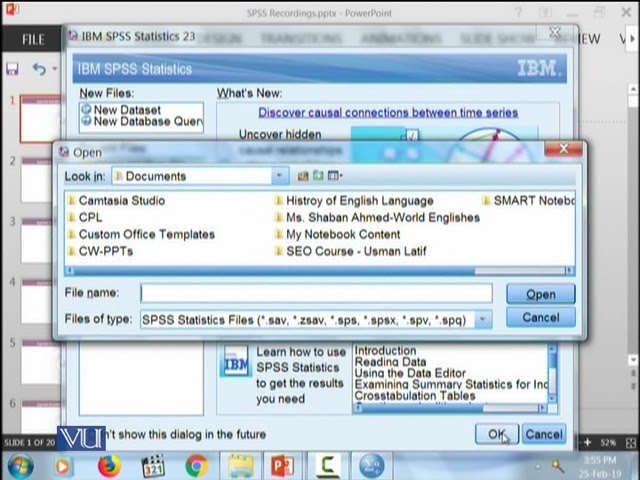
Task: Click right arrow of file list scrollbar
Action: coord(570,271)
